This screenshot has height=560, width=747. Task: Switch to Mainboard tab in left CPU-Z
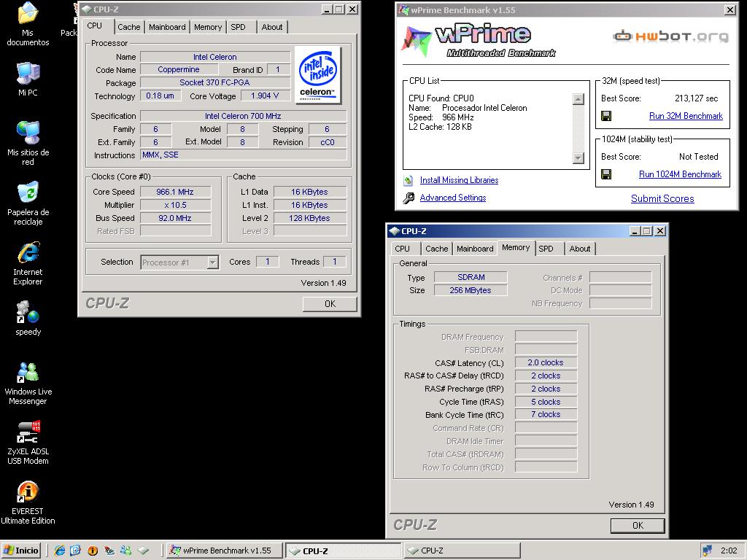point(167,27)
